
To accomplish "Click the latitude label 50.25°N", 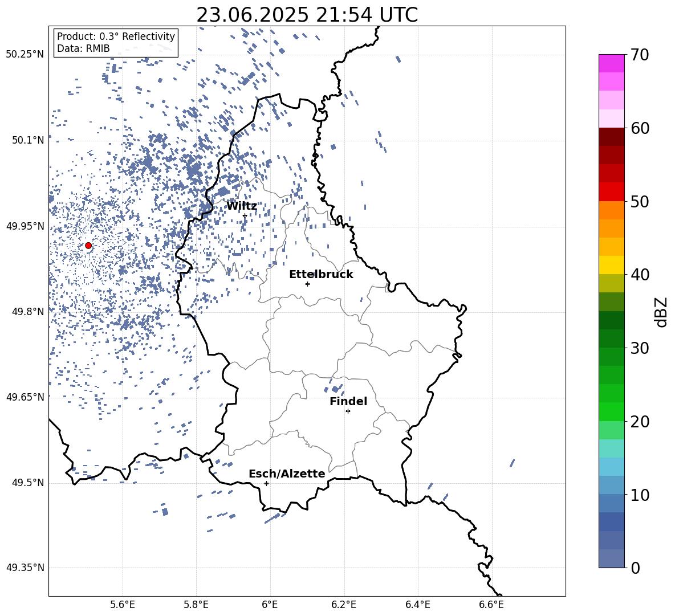I will point(25,55).
